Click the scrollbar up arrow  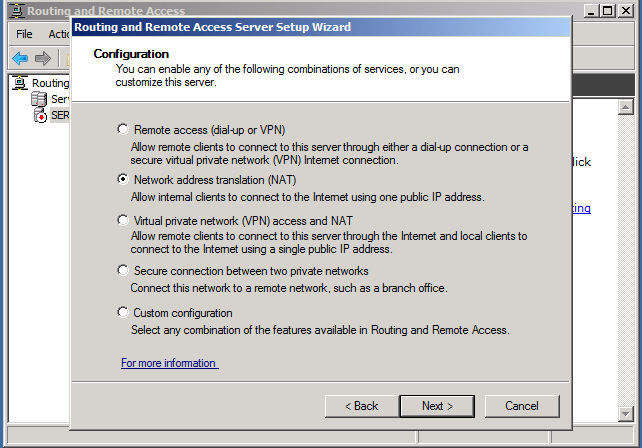click(626, 108)
